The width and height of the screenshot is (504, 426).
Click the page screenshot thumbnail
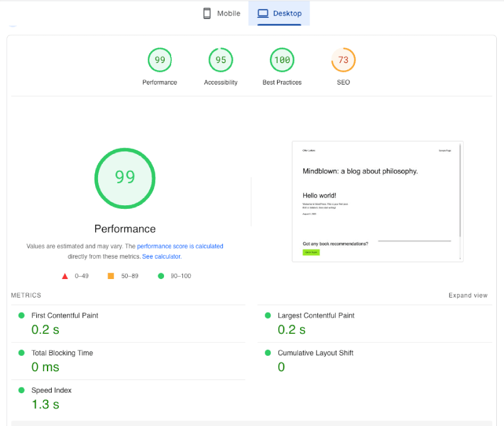click(x=377, y=202)
